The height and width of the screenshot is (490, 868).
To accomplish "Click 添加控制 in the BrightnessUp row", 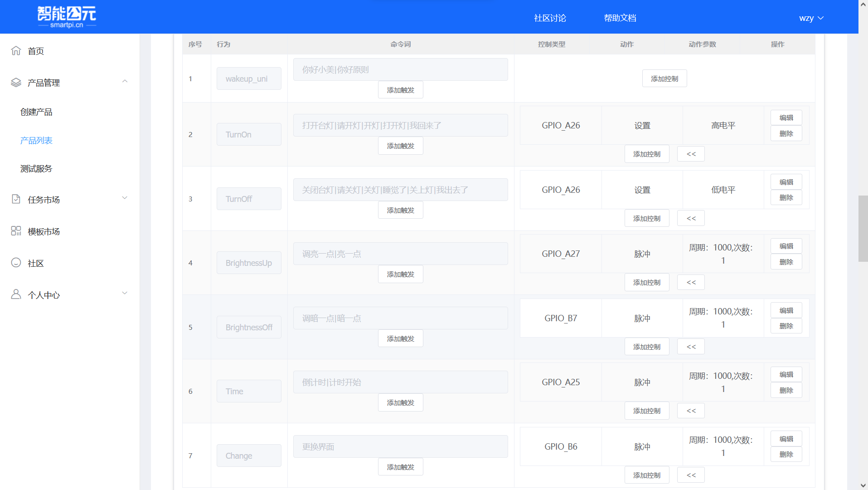I will 647,282.
